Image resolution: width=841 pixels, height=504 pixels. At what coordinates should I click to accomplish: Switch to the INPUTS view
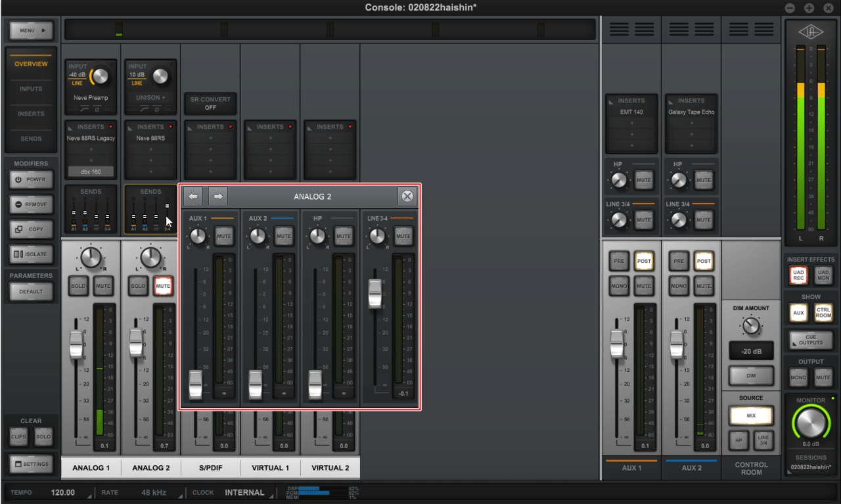(x=32, y=89)
